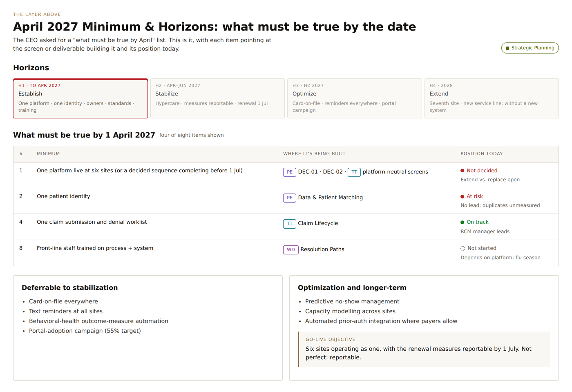This screenshot has height=392, width=572.
Task: Select row "One platform live at six sites"
Action: [x=286, y=175]
